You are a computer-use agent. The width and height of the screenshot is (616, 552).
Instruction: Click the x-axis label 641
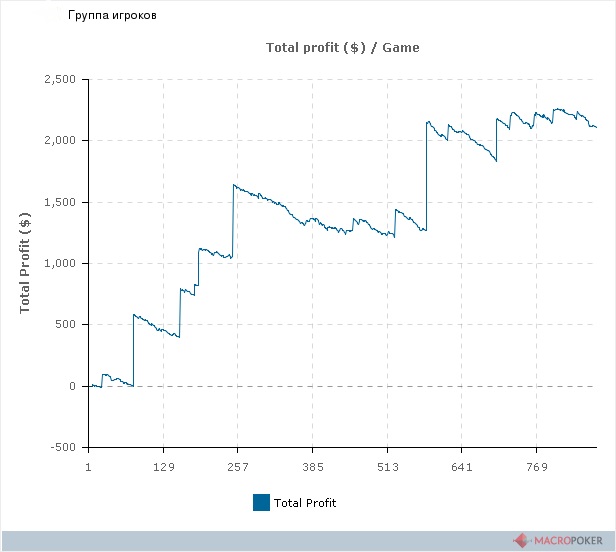462,467
